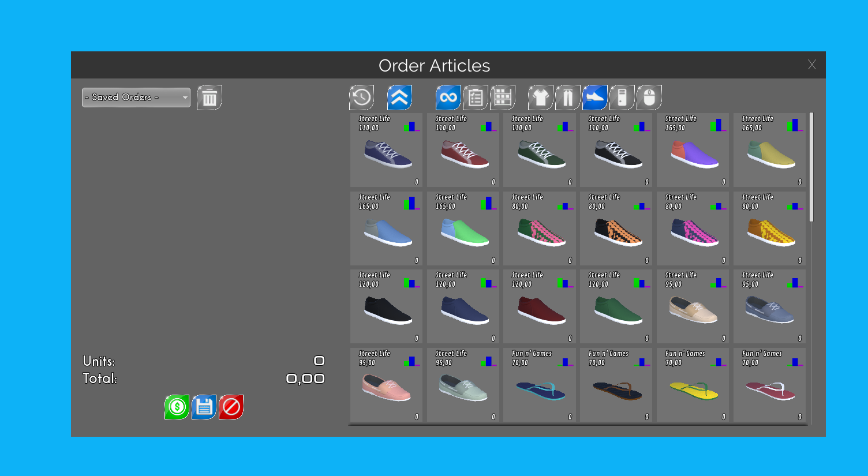Image resolution: width=868 pixels, height=476 pixels.
Task: Toggle the shoes category filter
Action: click(594, 98)
